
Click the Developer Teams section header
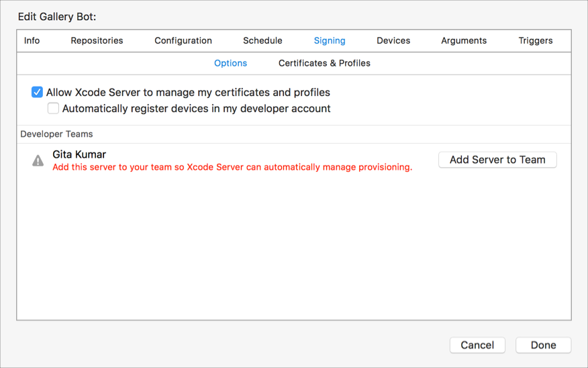[x=56, y=134]
